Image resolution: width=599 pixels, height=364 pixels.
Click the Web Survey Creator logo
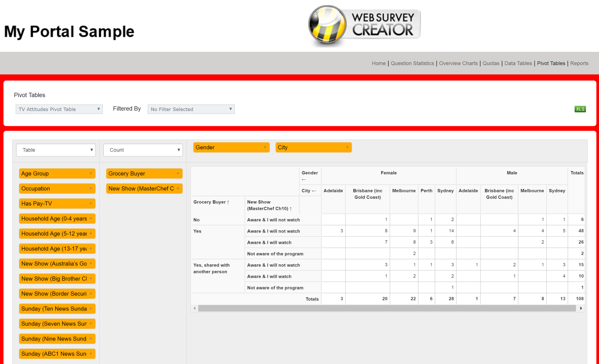pos(364,24)
